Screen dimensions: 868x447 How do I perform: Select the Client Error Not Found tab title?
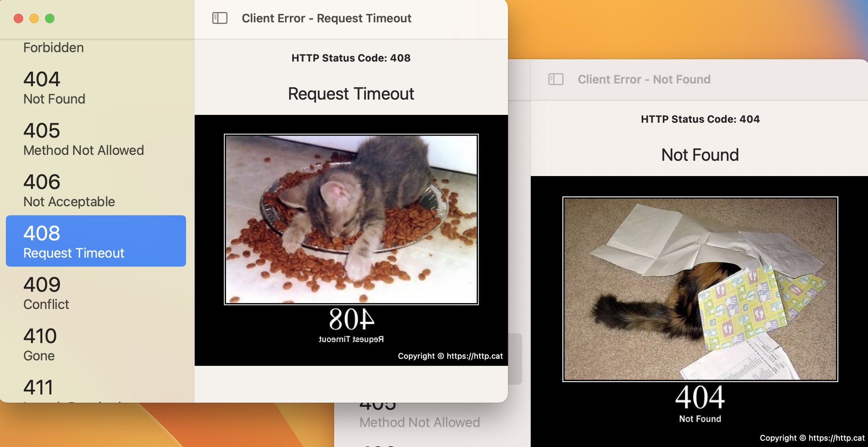pos(644,79)
